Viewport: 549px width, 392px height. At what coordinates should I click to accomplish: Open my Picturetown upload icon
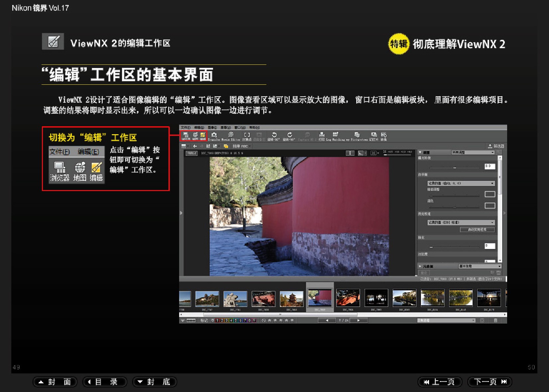pyautogui.click(x=357, y=136)
